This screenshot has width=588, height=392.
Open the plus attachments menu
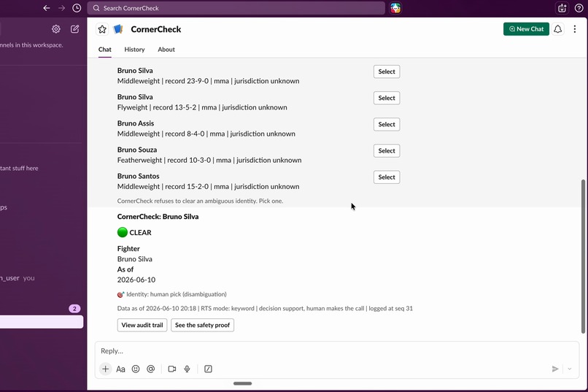[x=105, y=369]
